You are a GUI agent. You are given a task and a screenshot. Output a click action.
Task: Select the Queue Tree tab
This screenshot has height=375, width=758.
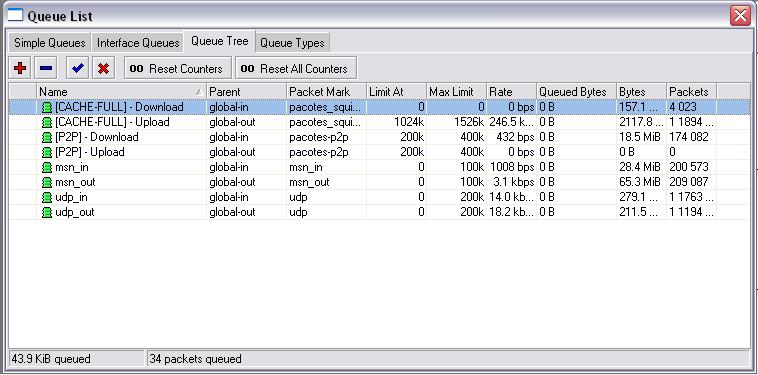[219, 41]
